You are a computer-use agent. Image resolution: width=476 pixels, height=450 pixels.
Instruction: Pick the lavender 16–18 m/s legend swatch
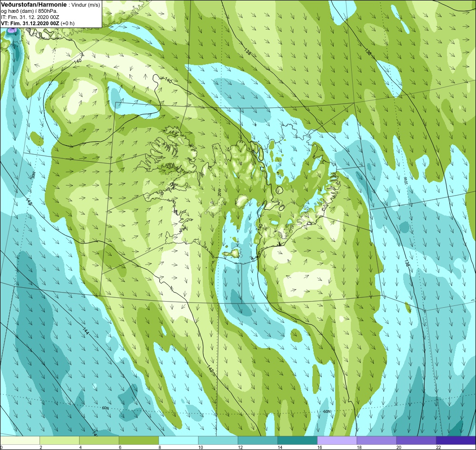pos(337,440)
